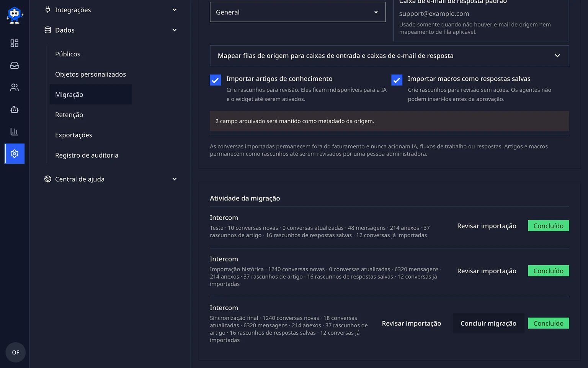Viewport: 588px width, 368px height.
Task: Open the contacts people icon
Action: coord(15,87)
